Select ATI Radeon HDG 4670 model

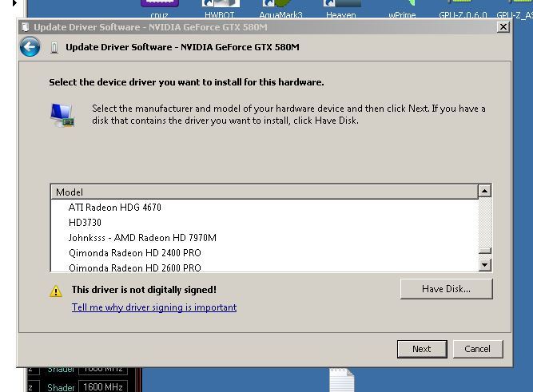(x=114, y=208)
